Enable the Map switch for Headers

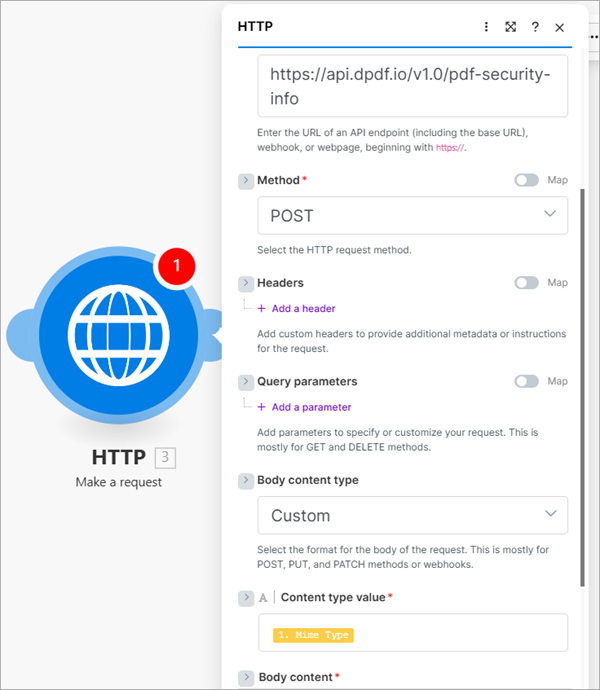pyautogui.click(x=526, y=283)
